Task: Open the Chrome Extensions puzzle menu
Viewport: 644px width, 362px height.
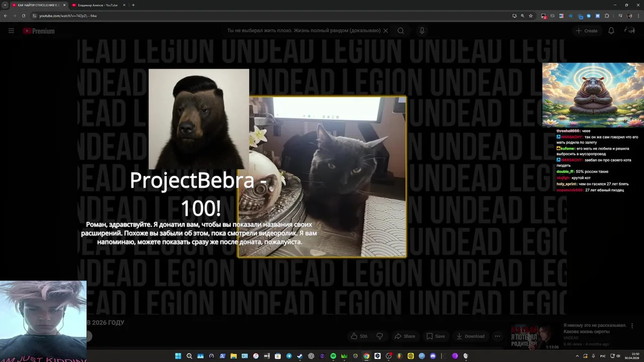Action: (606, 16)
